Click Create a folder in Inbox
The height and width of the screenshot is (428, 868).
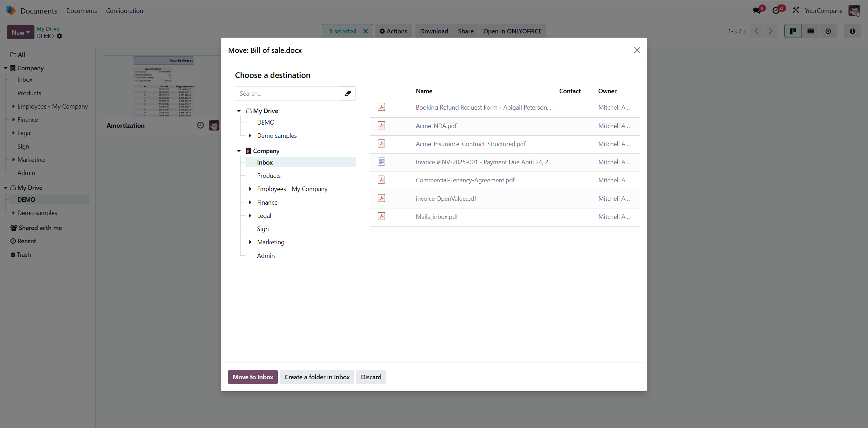(317, 377)
